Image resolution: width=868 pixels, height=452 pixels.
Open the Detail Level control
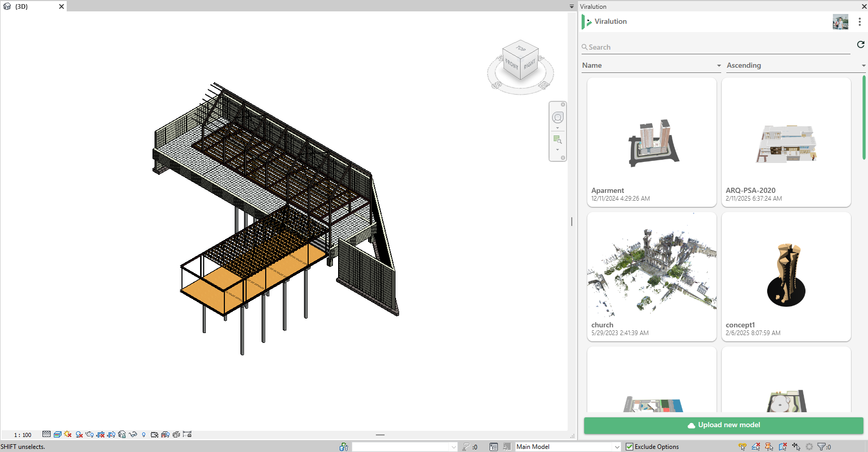[x=47, y=434]
